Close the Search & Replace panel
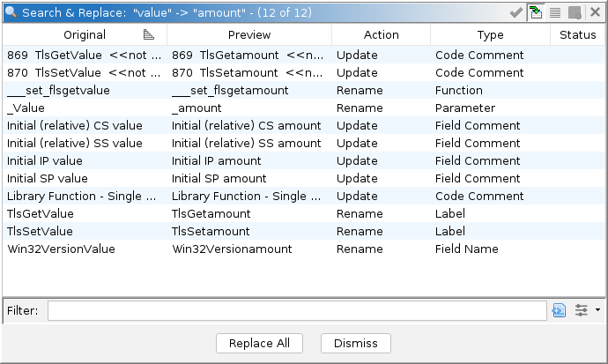Screen dimensions: 608x364 click(595, 12)
